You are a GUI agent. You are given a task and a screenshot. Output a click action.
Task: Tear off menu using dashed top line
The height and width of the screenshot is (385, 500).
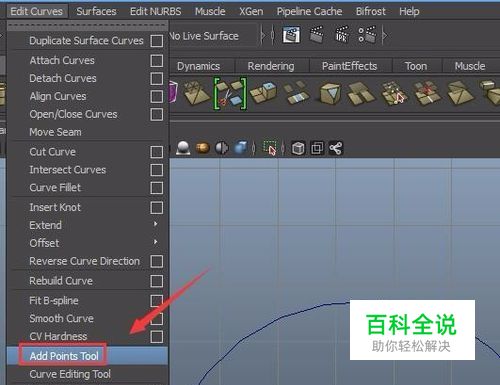click(87, 25)
